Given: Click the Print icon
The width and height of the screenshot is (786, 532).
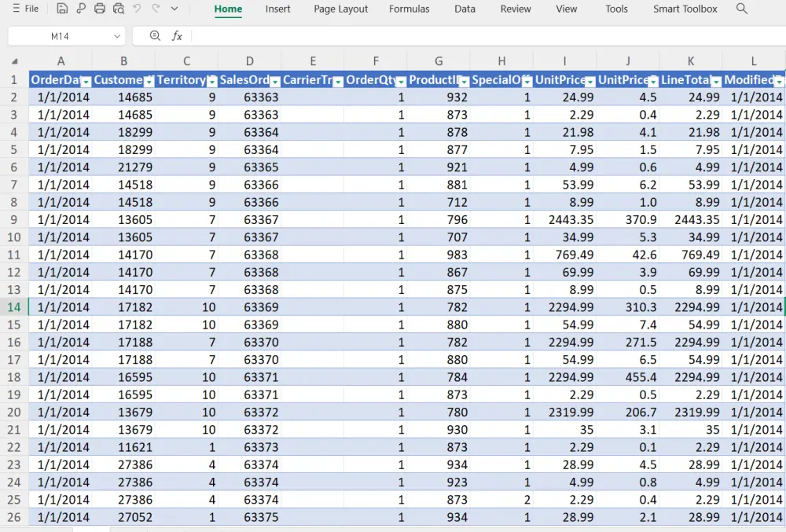Looking at the screenshot, I should 100,9.
